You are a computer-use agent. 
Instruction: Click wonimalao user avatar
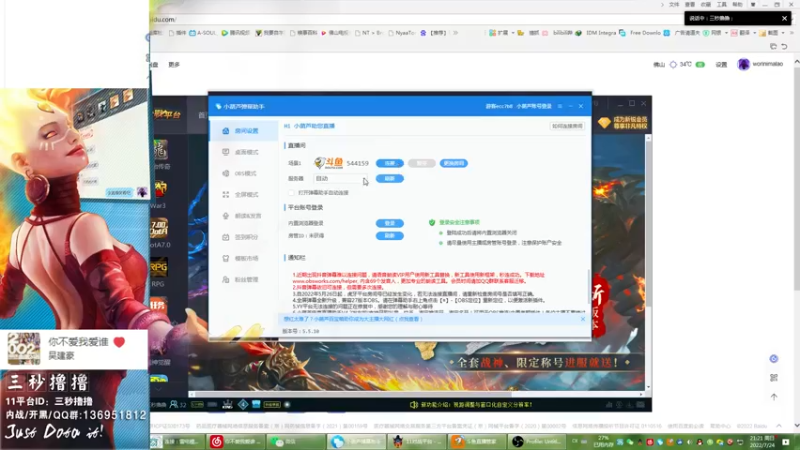pyautogui.click(x=743, y=64)
